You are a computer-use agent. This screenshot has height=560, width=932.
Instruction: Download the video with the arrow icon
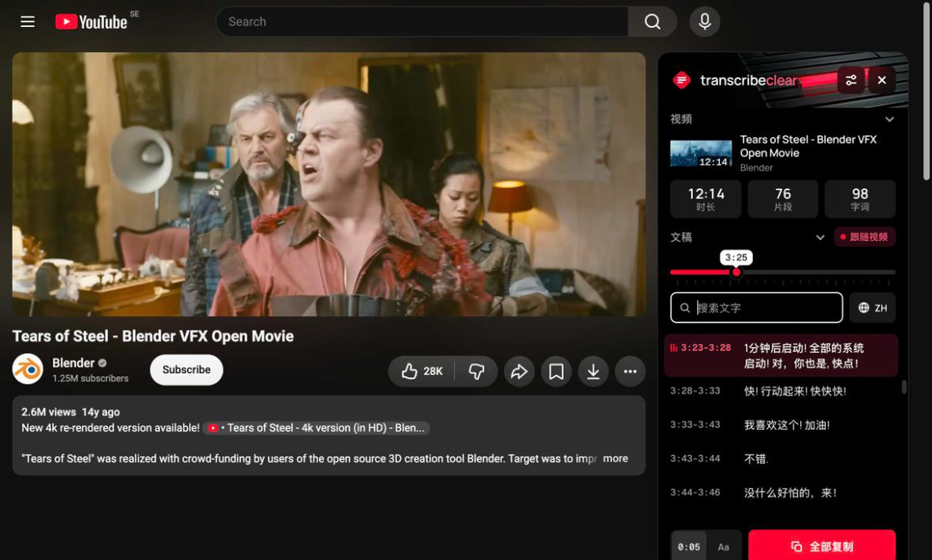click(593, 371)
